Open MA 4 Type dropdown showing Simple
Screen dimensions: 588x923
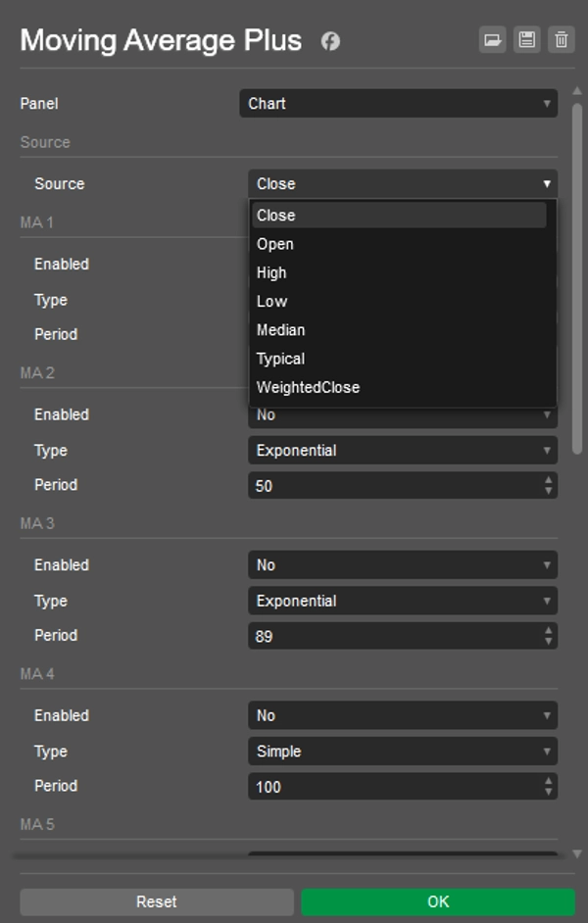pyautogui.click(x=402, y=752)
